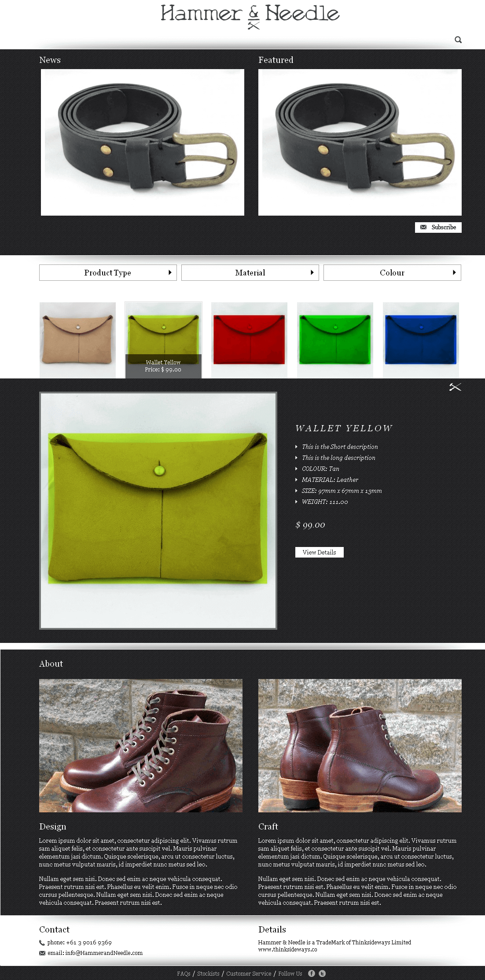This screenshot has height=980, width=485.
Task: Open the Customer Service footer link
Action: click(249, 973)
